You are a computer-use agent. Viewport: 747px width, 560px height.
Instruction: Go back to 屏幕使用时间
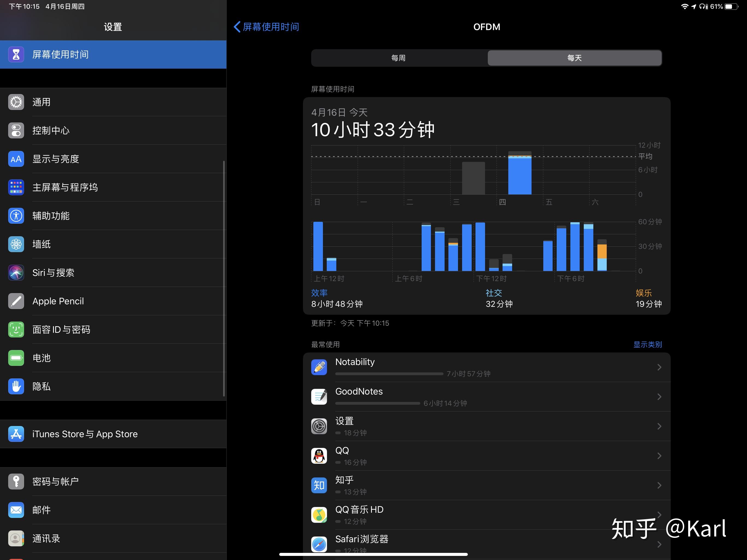pos(266,27)
